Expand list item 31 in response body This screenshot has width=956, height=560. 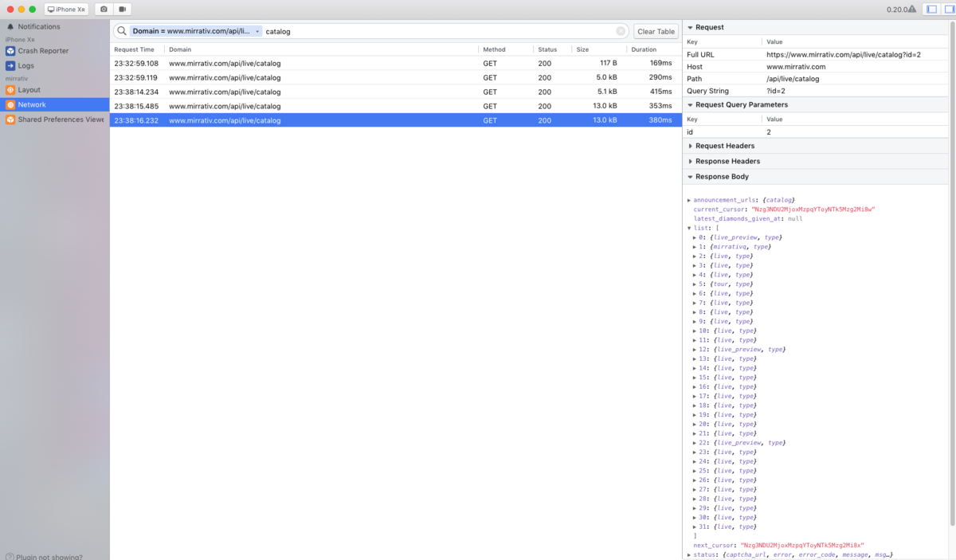click(695, 527)
